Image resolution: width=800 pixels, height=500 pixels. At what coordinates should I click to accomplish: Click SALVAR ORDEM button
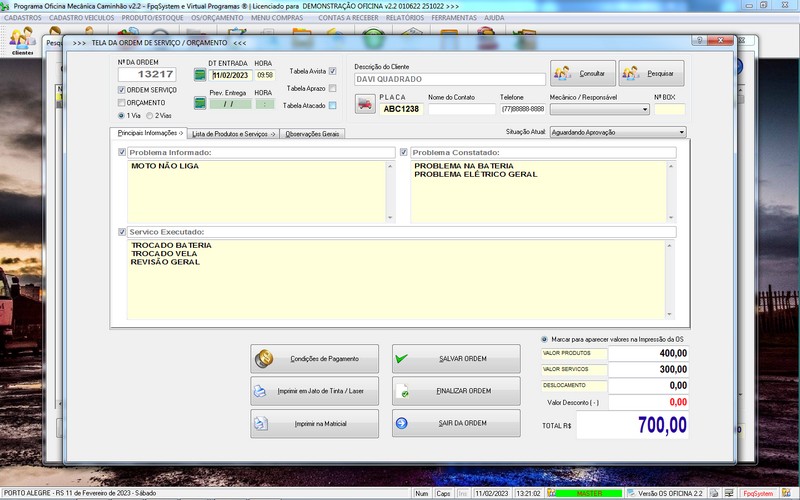tap(456, 359)
